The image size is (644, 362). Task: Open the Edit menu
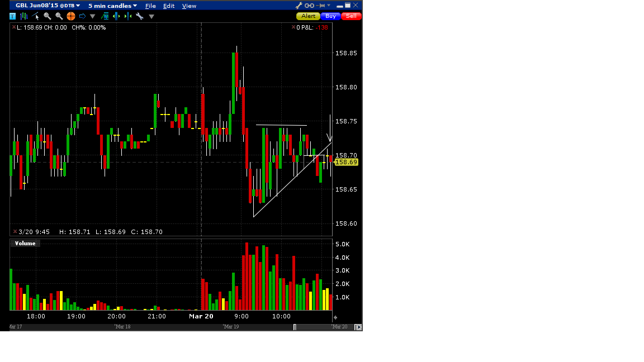pos(169,6)
